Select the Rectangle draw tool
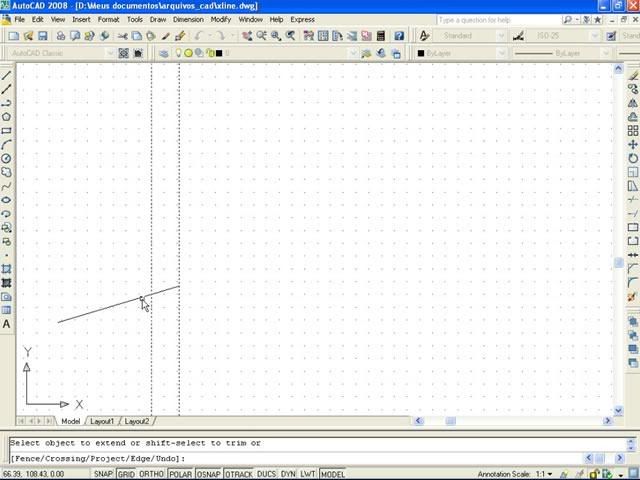The image size is (640, 480). coord(6,131)
